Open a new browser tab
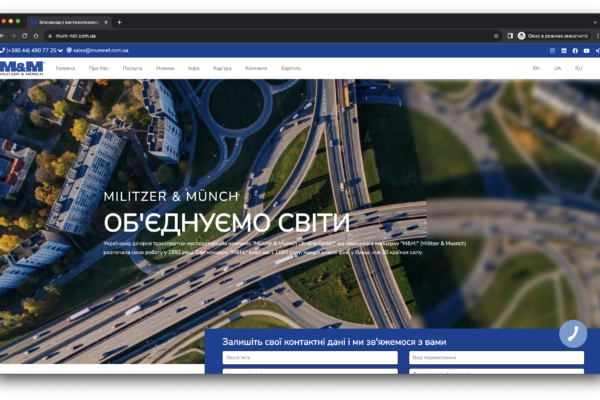 point(120,21)
